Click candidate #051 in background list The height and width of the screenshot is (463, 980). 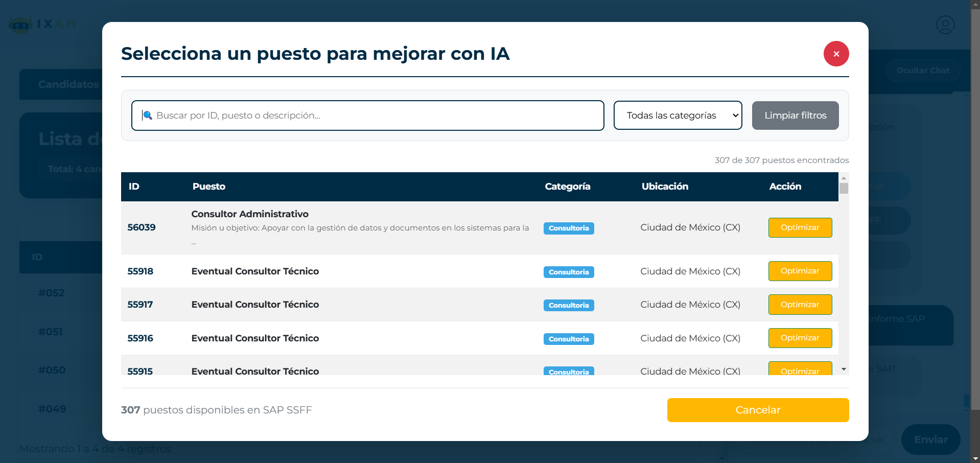[51, 332]
